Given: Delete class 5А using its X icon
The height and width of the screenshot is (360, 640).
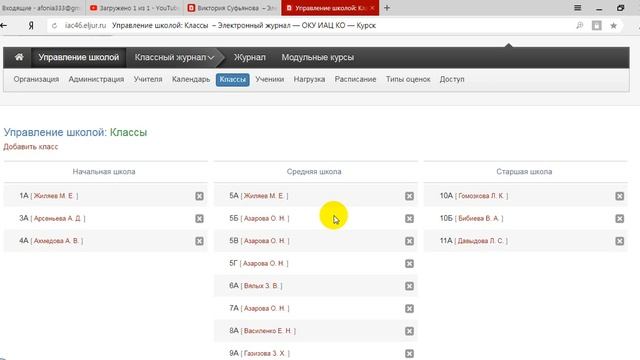Looking at the screenshot, I should tap(409, 196).
